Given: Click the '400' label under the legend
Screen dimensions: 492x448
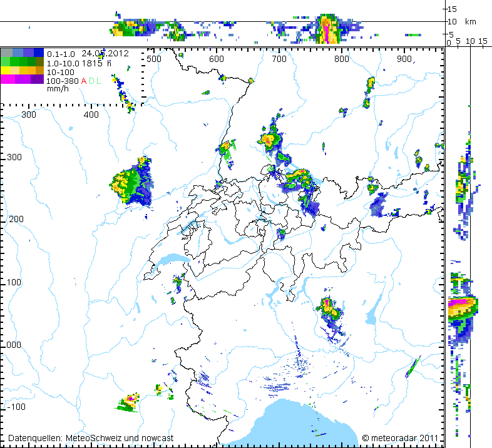Looking at the screenshot, I should tap(91, 115).
